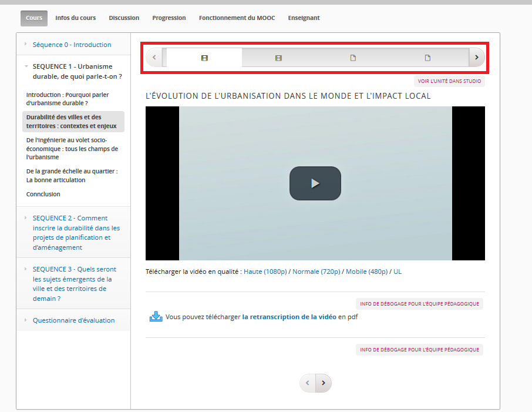The height and width of the screenshot is (412, 532).
Task: Go to previous unit with top left arrow
Action: click(154, 58)
